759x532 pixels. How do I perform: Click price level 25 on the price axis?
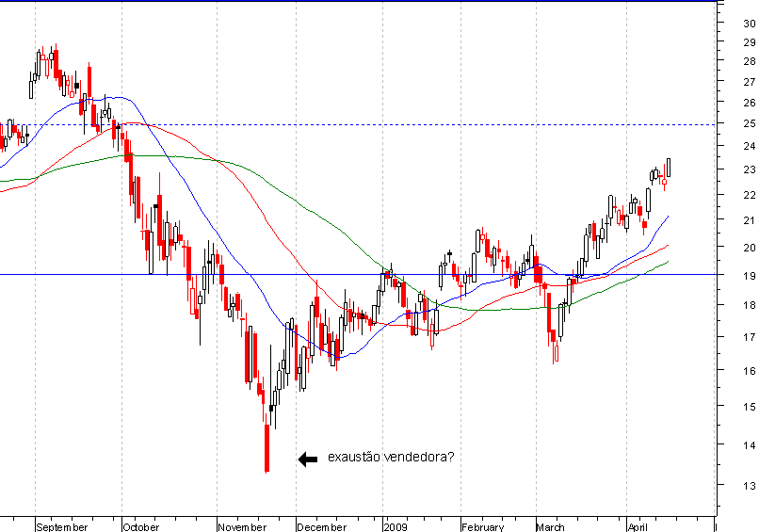(x=750, y=124)
